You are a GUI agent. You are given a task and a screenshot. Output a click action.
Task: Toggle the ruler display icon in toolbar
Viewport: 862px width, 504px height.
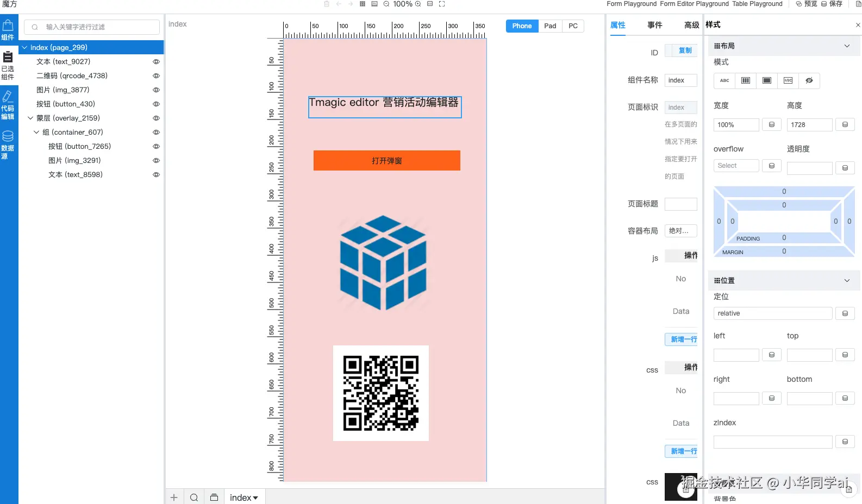374,4
